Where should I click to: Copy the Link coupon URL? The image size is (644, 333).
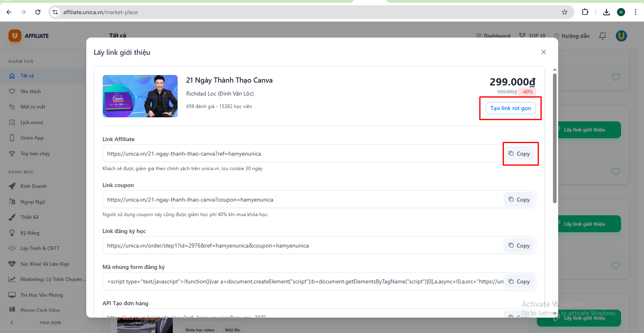(x=519, y=200)
